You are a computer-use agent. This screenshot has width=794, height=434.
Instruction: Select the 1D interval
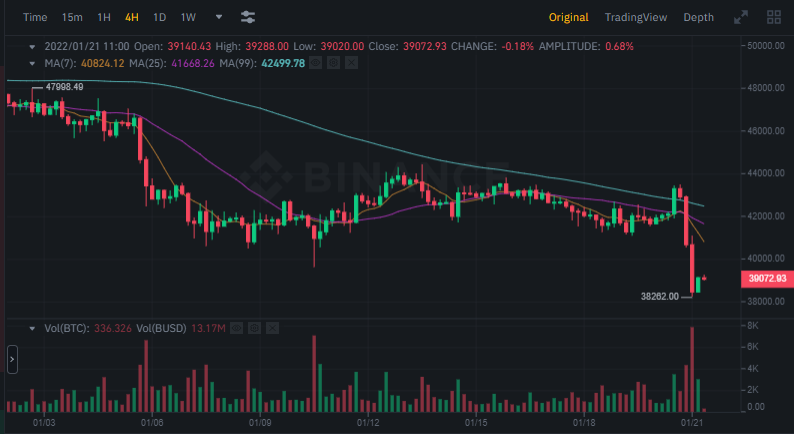pos(160,17)
